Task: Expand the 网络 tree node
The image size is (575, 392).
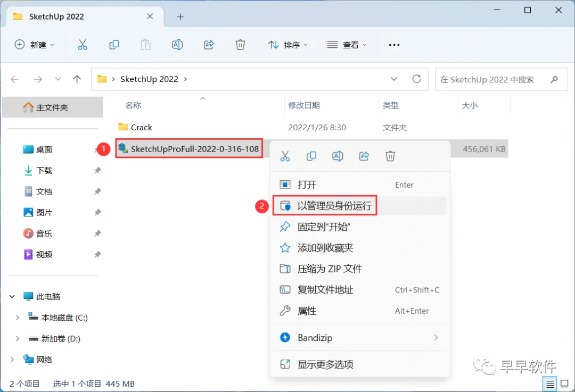Action: pos(12,360)
